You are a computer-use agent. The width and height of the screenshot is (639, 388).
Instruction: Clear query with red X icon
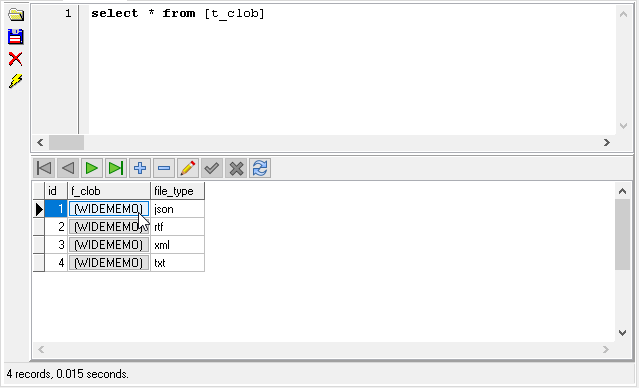pos(16,59)
